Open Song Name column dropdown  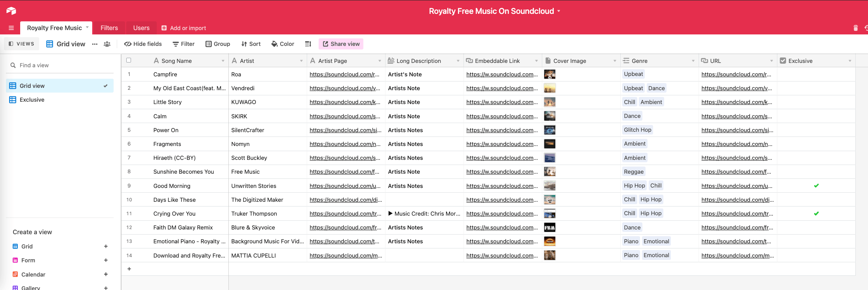pyautogui.click(x=223, y=61)
